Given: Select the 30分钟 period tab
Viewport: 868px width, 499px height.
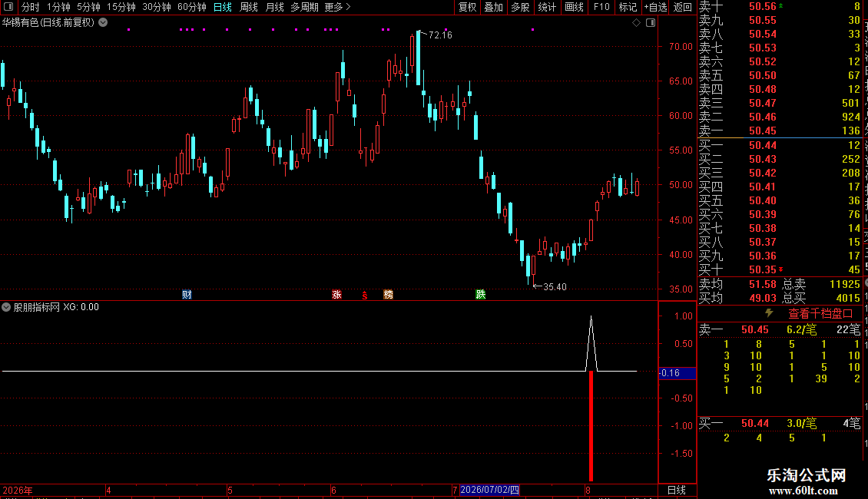Looking at the screenshot, I should [x=156, y=7].
